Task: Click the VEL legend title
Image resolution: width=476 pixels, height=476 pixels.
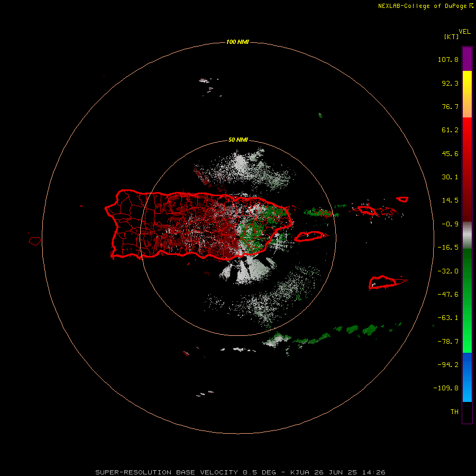Action: 464,32
